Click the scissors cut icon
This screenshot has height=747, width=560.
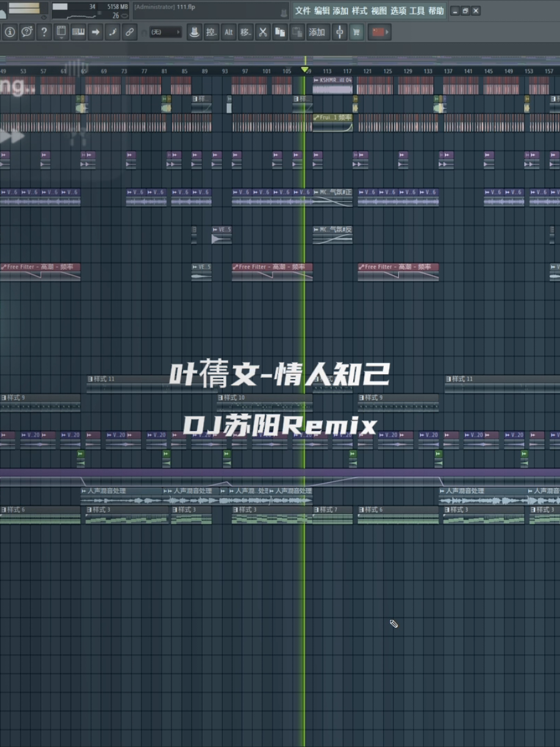tap(262, 32)
